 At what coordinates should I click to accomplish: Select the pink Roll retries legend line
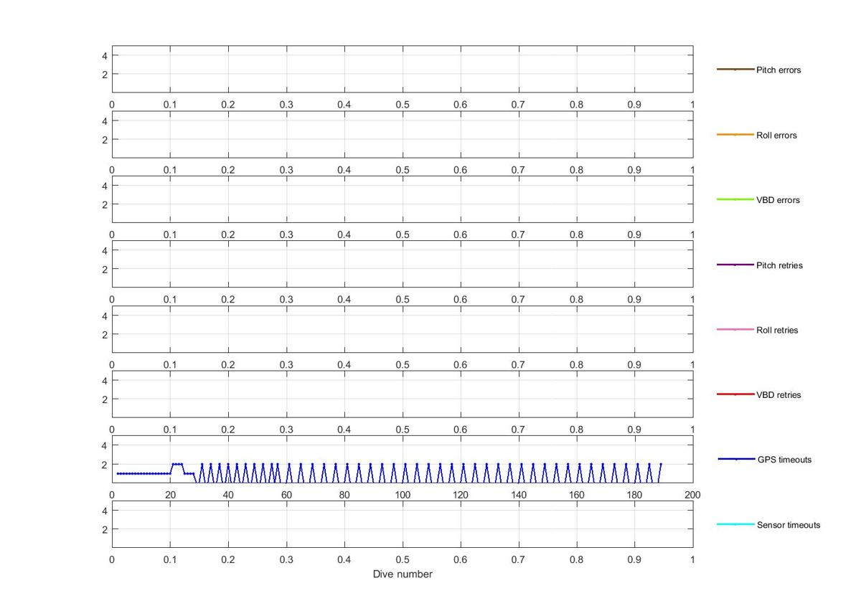[735, 330]
